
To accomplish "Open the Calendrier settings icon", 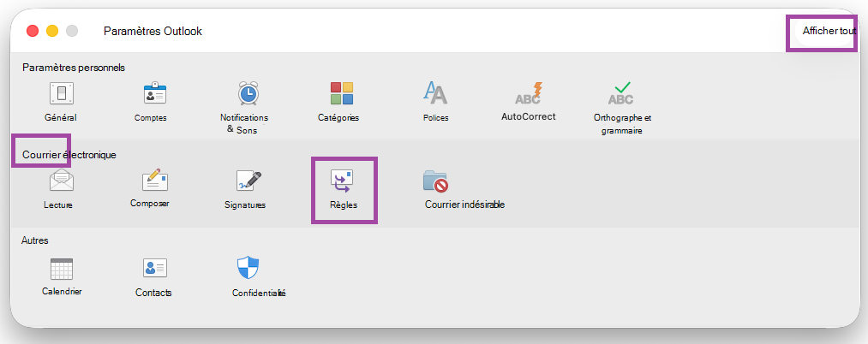I will 62,268.
